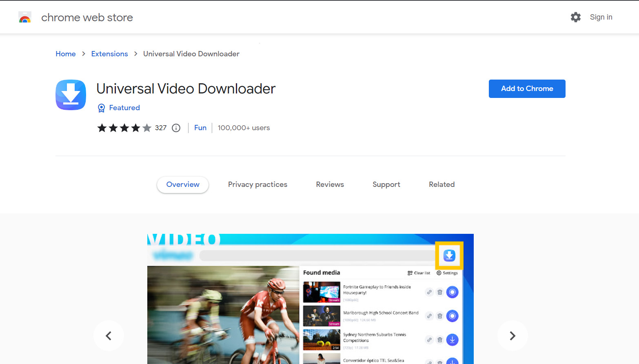Click the Featured badge icon
Image resolution: width=639 pixels, height=364 pixels.
101,108
